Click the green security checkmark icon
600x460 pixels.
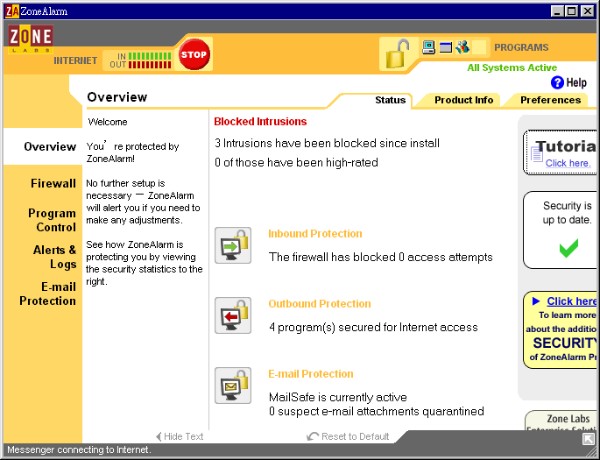tap(569, 248)
